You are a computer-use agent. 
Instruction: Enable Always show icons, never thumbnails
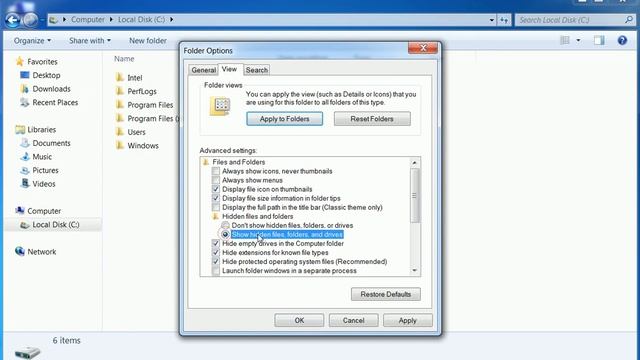click(216, 171)
